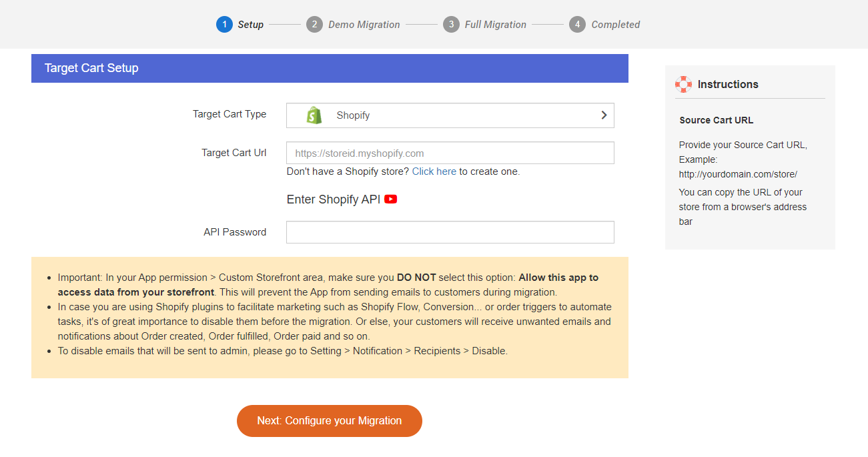Screen dimensions: 868x457
Task: Click the Instructions heading in the sidebar
Action: (728, 84)
